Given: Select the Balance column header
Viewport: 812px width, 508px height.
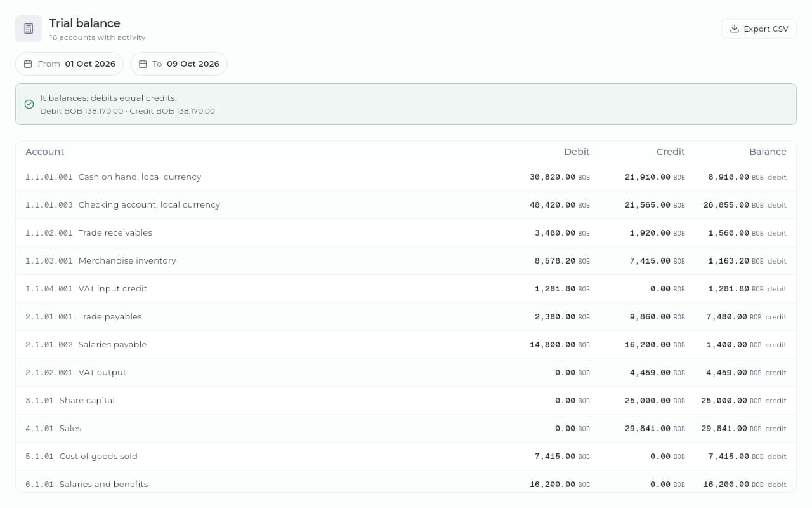Looking at the screenshot, I should coord(768,152).
